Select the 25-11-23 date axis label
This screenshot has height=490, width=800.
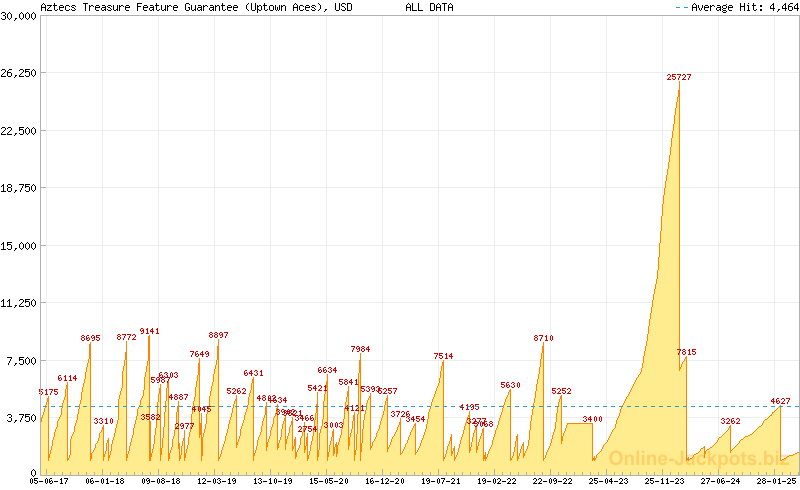(x=663, y=481)
